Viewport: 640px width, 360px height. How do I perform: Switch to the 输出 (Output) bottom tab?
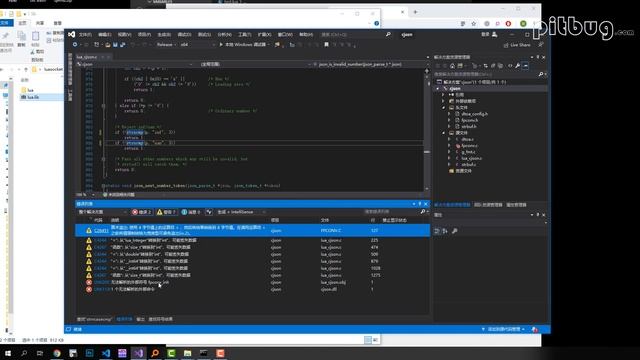[x=140, y=319]
